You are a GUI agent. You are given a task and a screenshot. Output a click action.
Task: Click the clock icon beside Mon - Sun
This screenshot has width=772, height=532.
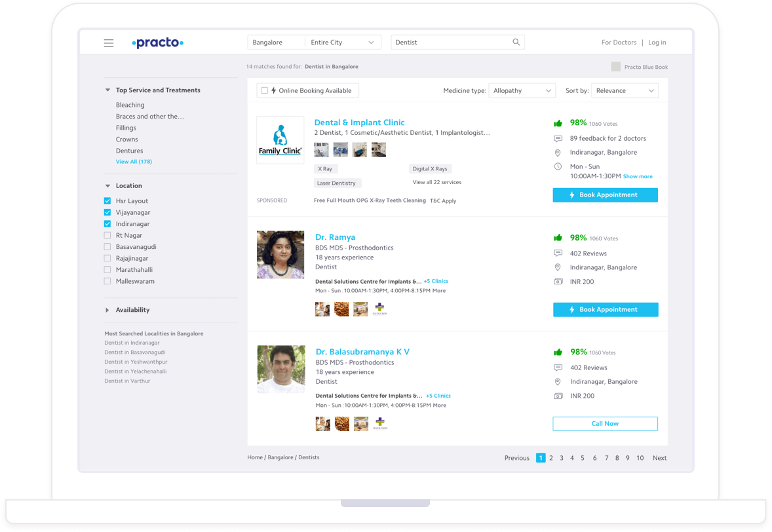558,166
